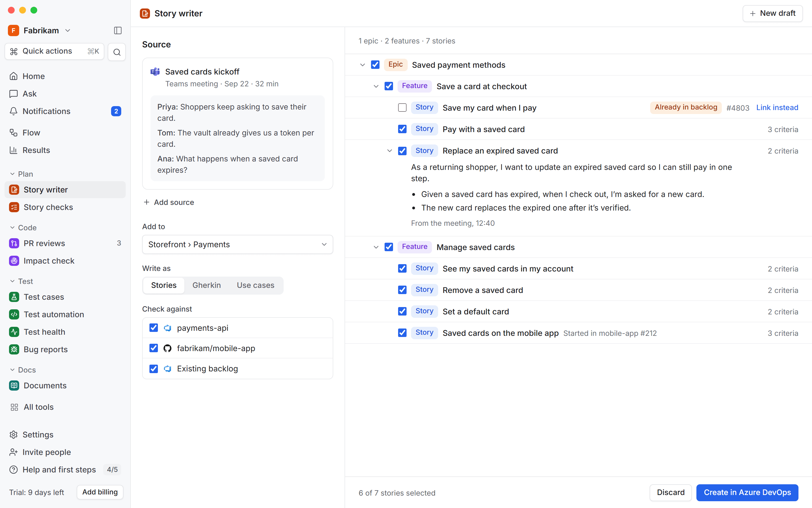Screen dimensions: 812x508
Task: Collapse the Epic 'Saved payment methods' row
Action: pyautogui.click(x=362, y=65)
